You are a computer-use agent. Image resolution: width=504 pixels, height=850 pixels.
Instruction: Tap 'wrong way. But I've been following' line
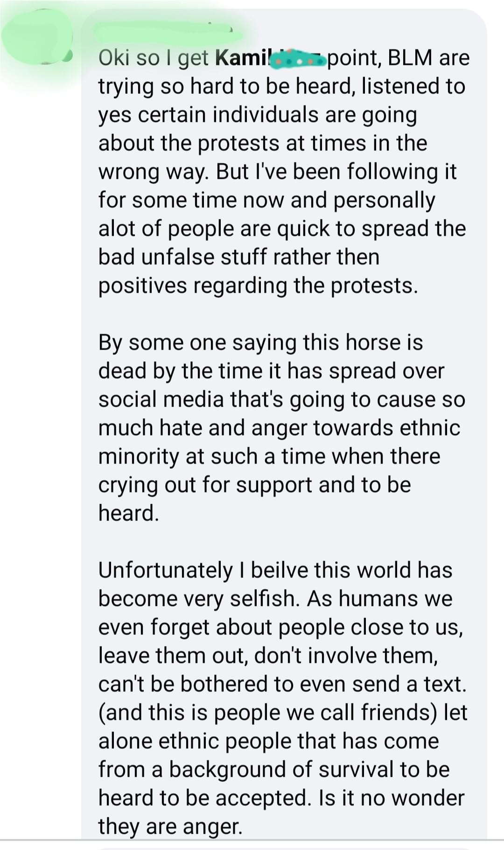277,171
